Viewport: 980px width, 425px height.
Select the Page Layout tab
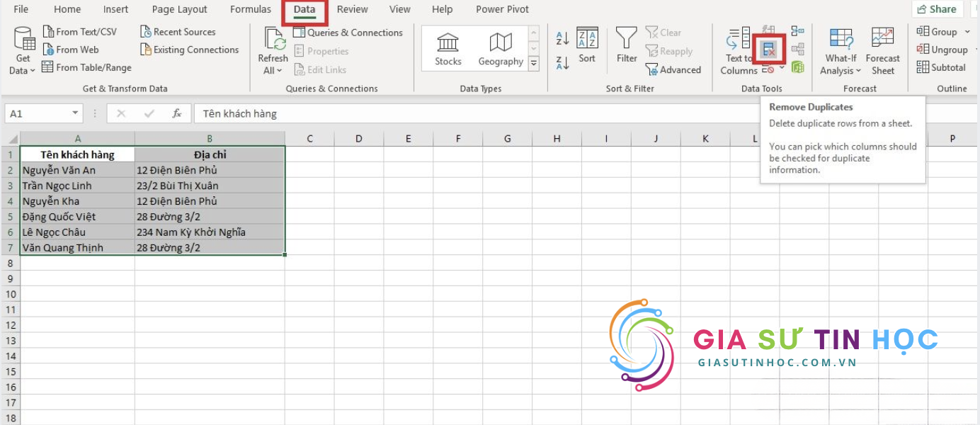click(180, 9)
